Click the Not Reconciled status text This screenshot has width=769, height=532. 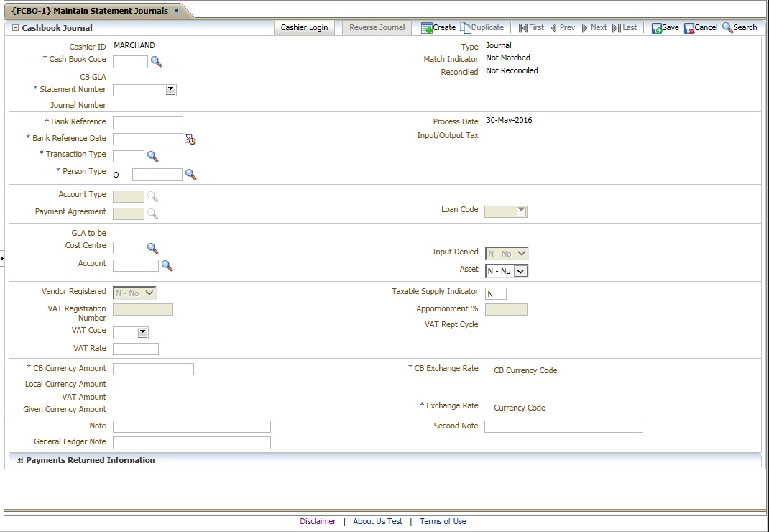(512, 70)
